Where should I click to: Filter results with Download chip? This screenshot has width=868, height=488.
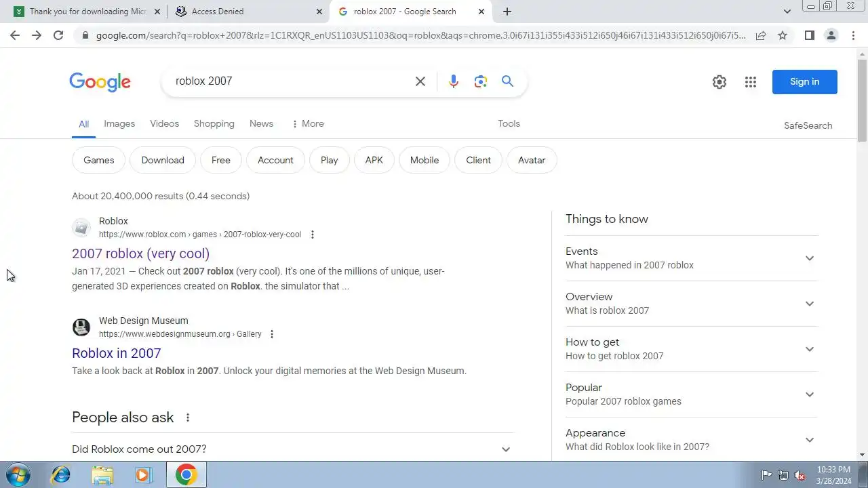[x=163, y=161]
